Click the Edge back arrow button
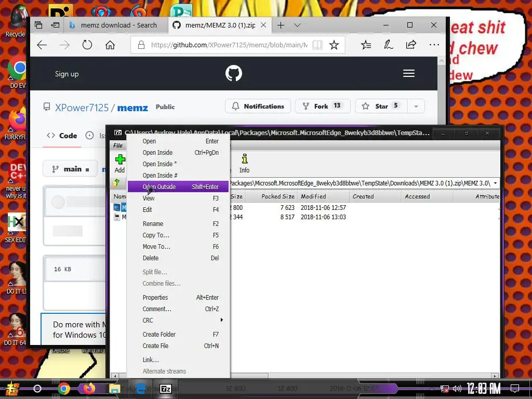 pos(42,45)
